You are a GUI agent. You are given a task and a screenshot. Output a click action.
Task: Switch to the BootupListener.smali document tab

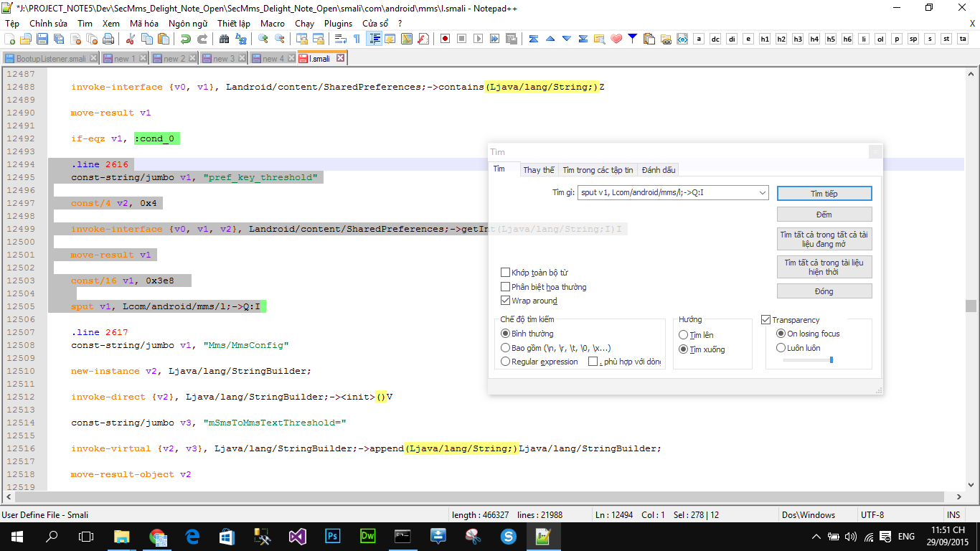50,58
